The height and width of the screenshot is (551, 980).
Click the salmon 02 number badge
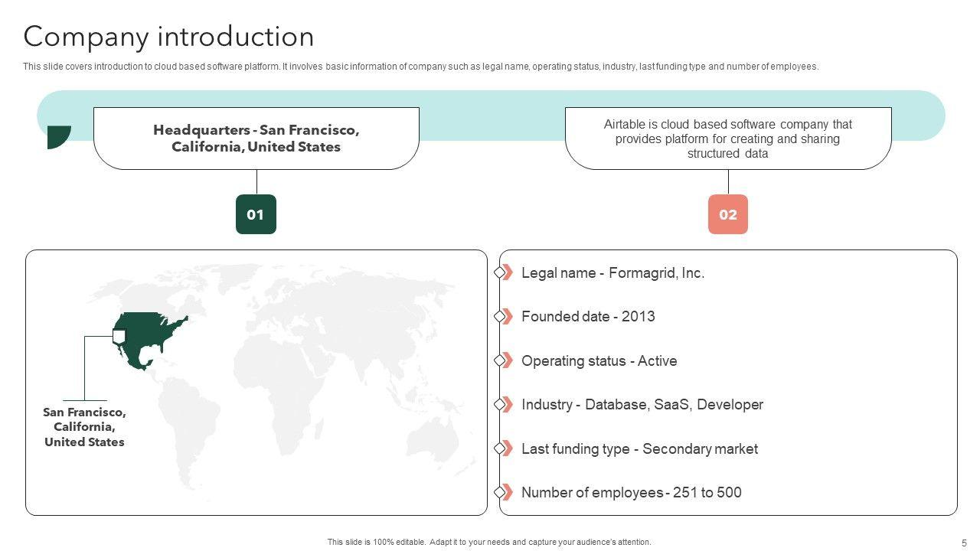point(727,214)
